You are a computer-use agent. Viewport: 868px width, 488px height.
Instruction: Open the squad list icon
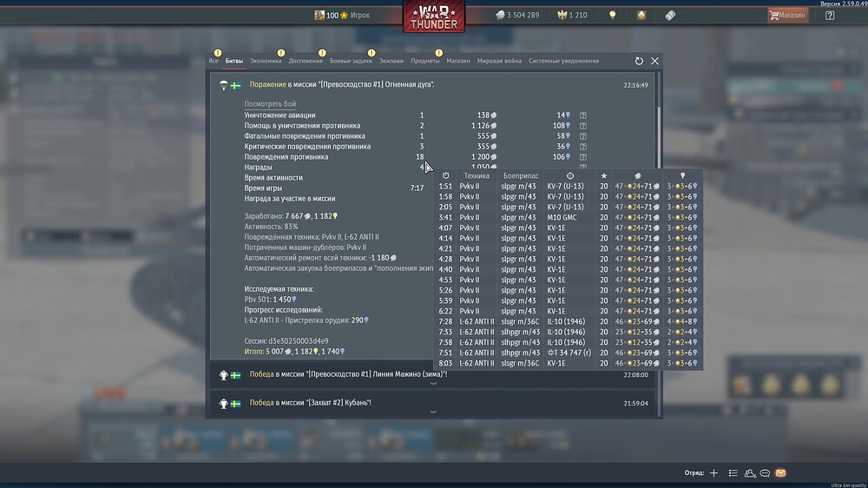(x=733, y=473)
